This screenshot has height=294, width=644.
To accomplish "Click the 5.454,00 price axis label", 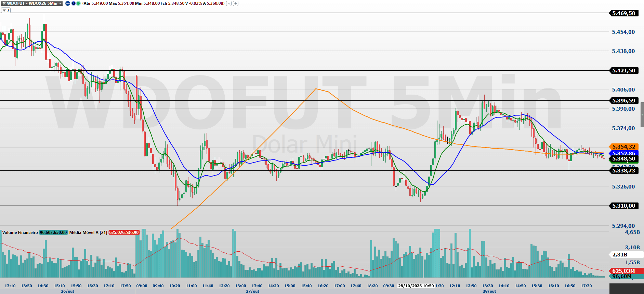I will (x=623, y=32).
